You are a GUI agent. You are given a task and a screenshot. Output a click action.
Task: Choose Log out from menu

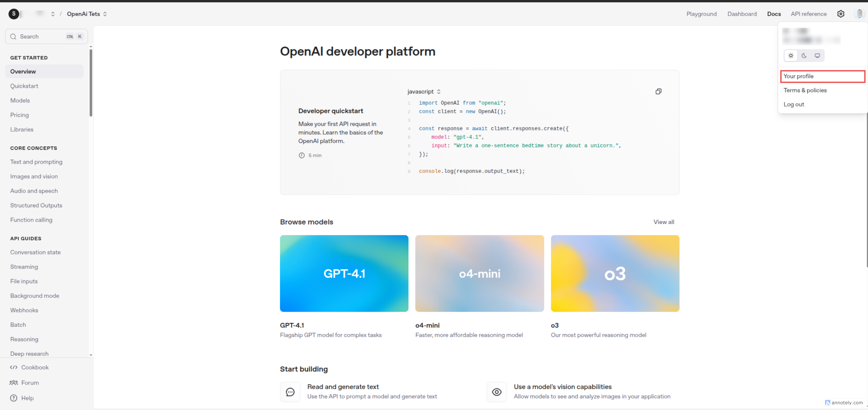[x=794, y=104]
